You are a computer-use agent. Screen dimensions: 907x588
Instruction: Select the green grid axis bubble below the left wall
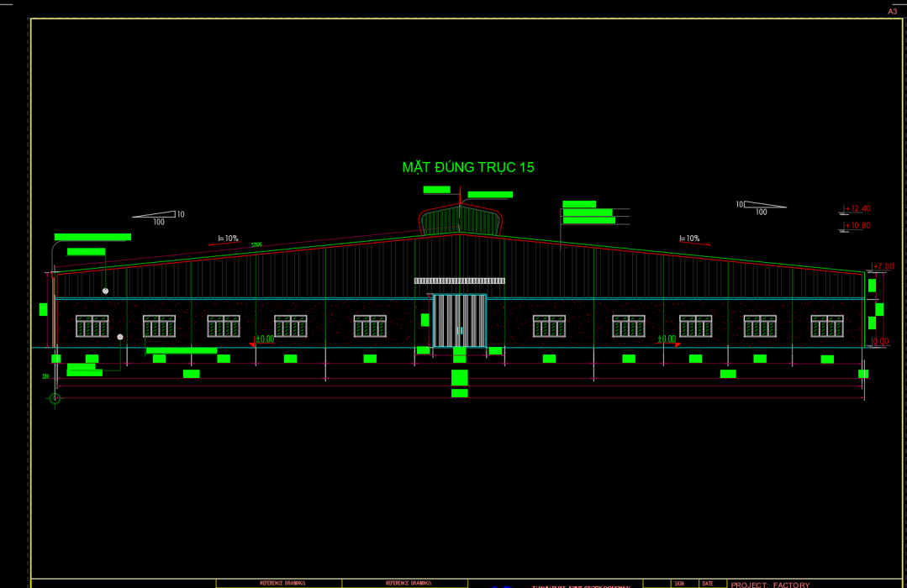55,398
